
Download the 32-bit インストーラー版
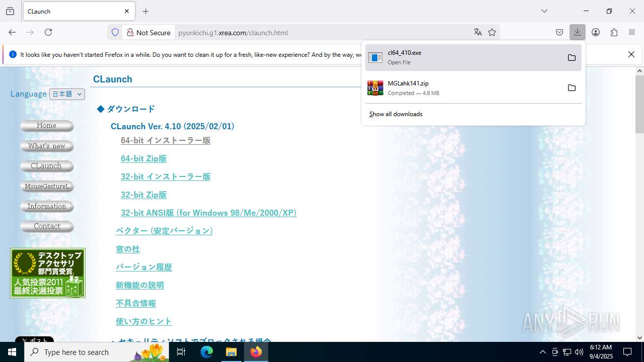click(166, 176)
